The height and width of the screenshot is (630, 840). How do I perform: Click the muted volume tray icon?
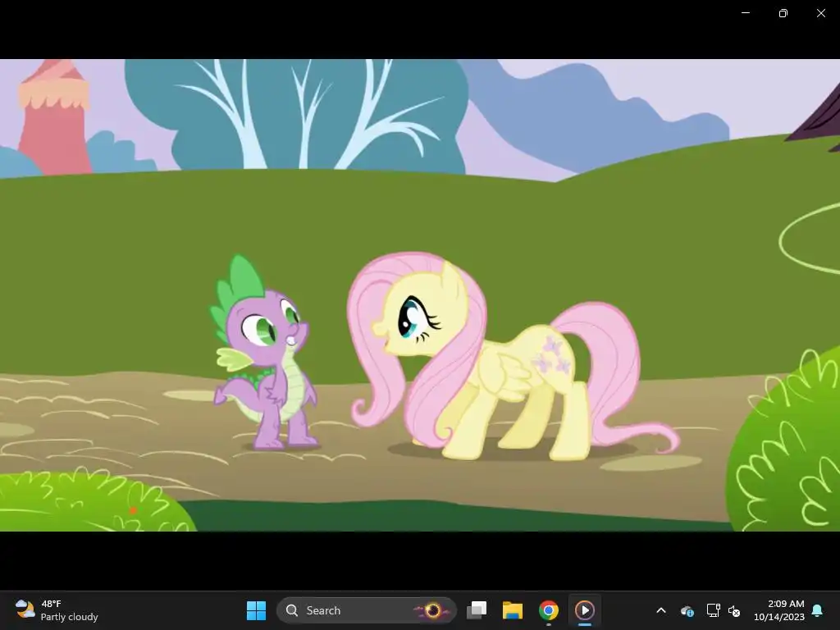point(734,610)
